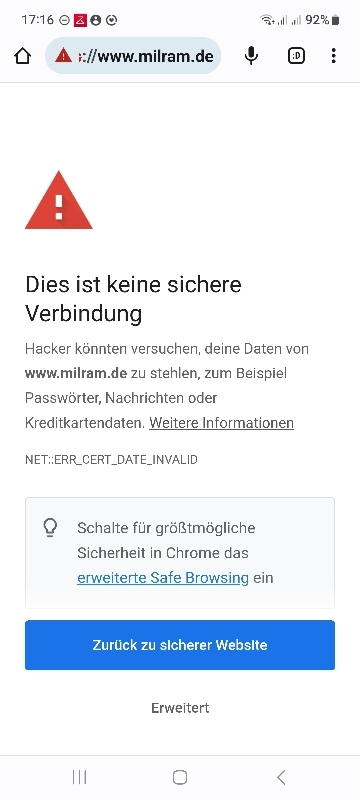Screen dimensions: 360x800
Task: Tap the Android home navigation button
Action: click(x=180, y=777)
